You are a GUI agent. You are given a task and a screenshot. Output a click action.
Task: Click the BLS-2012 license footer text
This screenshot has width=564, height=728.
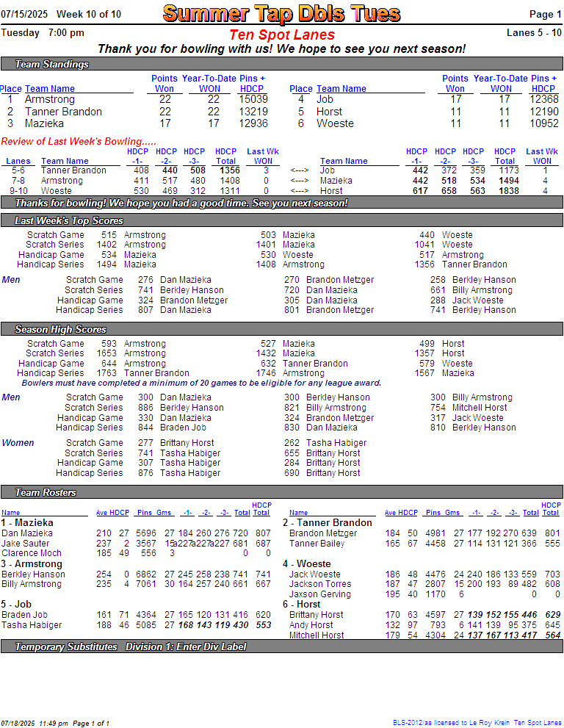pos(477,723)
